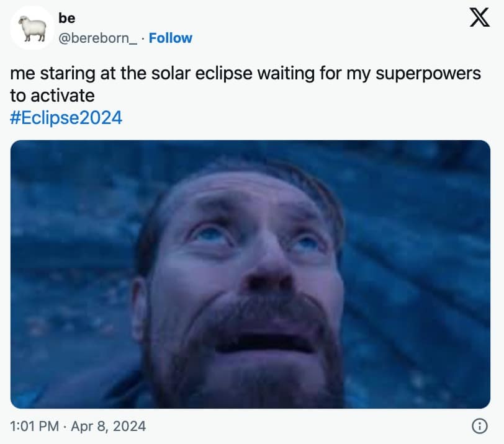Click the info circle icon
The width and height of the screenshot is (504, 444).
point(479,426)
